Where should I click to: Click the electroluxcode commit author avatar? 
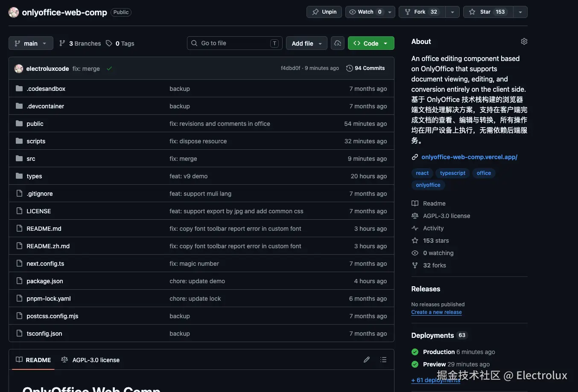tap(19, 69)
